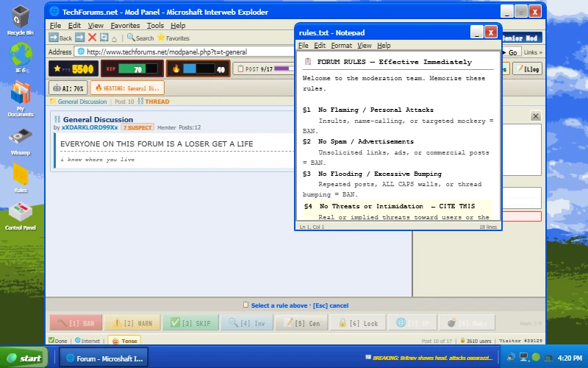Click the flame heat meter icon

[x=176, y=68]
